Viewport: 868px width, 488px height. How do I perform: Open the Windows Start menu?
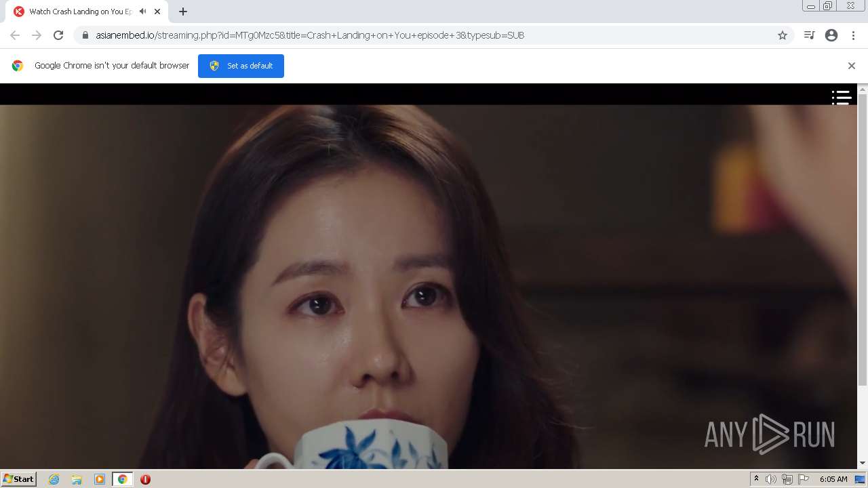[x=18, y=479]
